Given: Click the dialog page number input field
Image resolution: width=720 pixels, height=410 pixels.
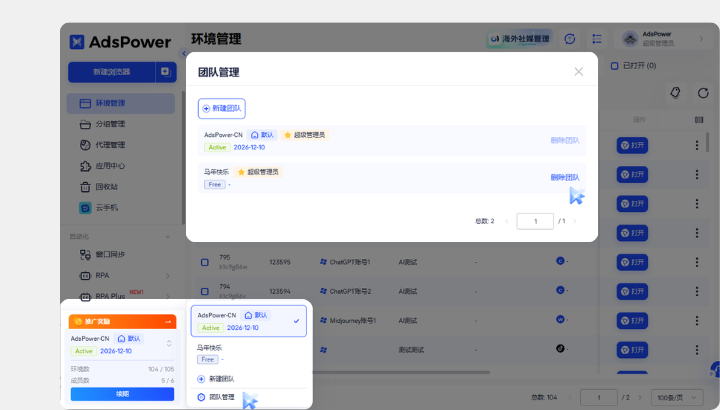Looking at the screenshot, I should (x=535, y=221).
